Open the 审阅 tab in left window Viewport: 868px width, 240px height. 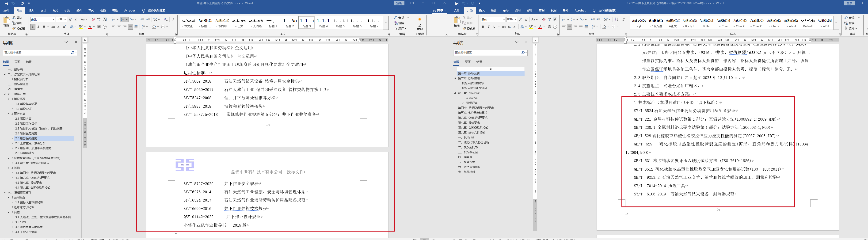(91, 11)
